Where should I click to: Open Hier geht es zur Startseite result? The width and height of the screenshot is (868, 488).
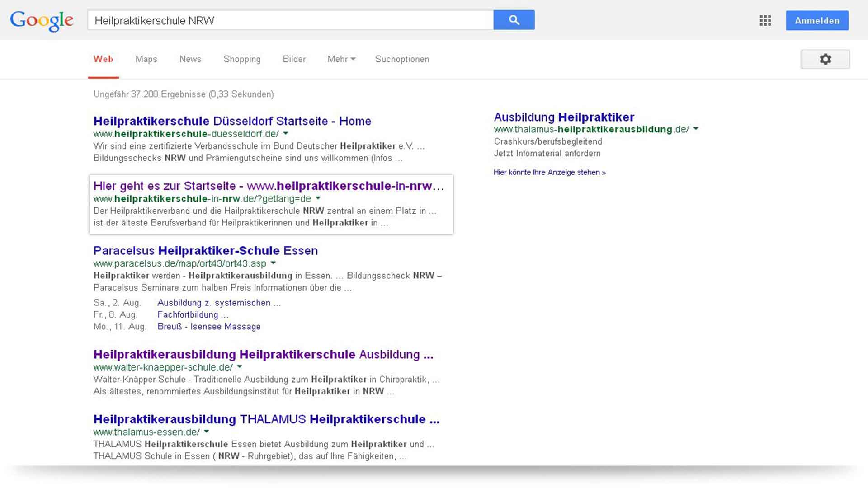coord(269,186)
